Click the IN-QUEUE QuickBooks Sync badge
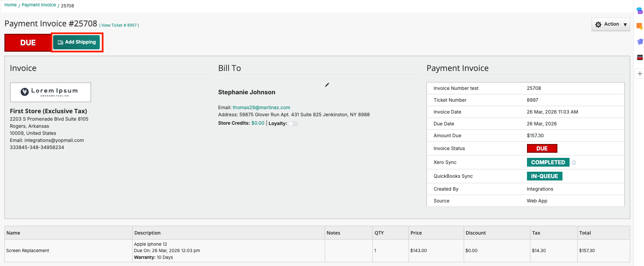 [544, 176]
